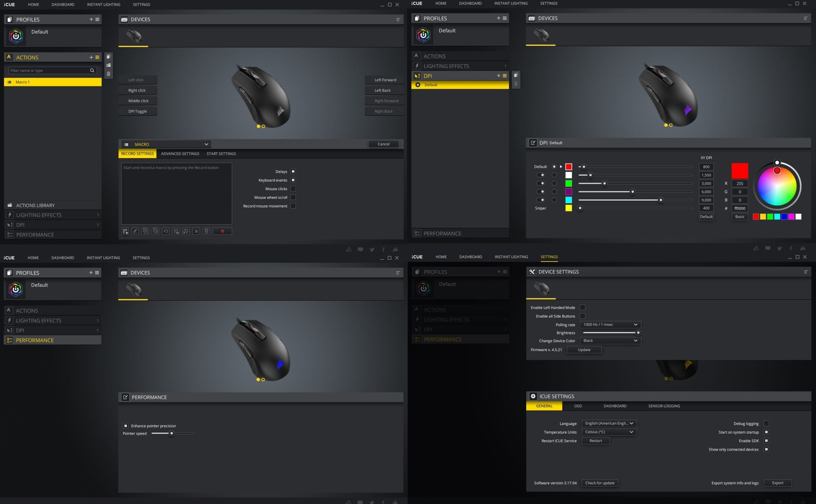Screen dimensions: 816x504
Task: Add a new DPI preset with plus icon
Action: point(499,76)
